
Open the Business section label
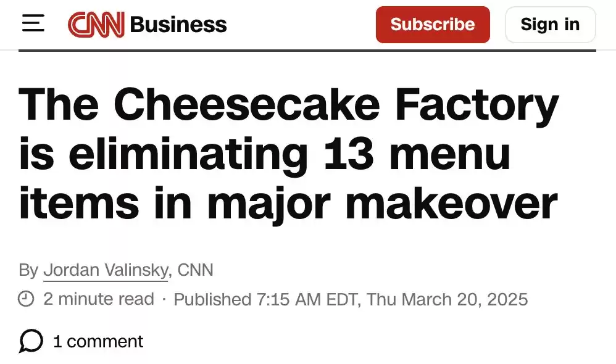click(178, 24)
